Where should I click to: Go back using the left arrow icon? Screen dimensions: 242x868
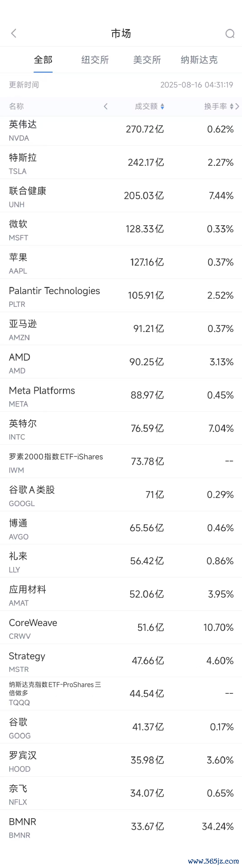(x=14, y=34)
